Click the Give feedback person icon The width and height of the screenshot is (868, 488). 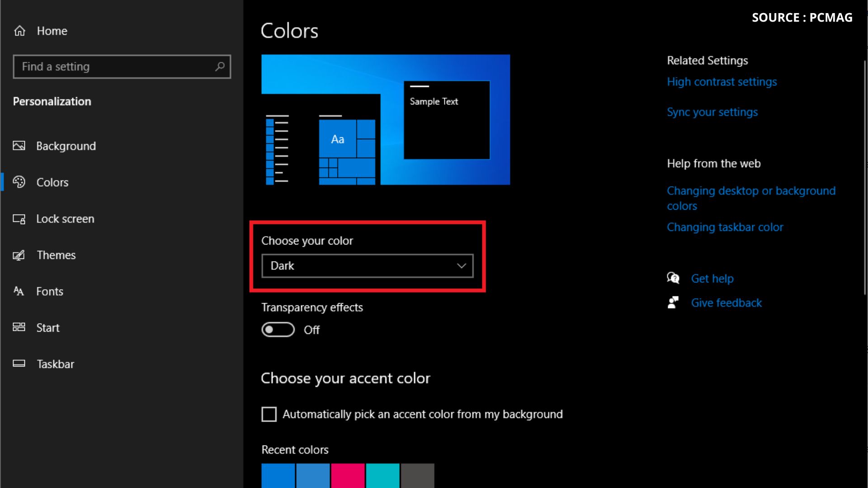pos(673,302)
